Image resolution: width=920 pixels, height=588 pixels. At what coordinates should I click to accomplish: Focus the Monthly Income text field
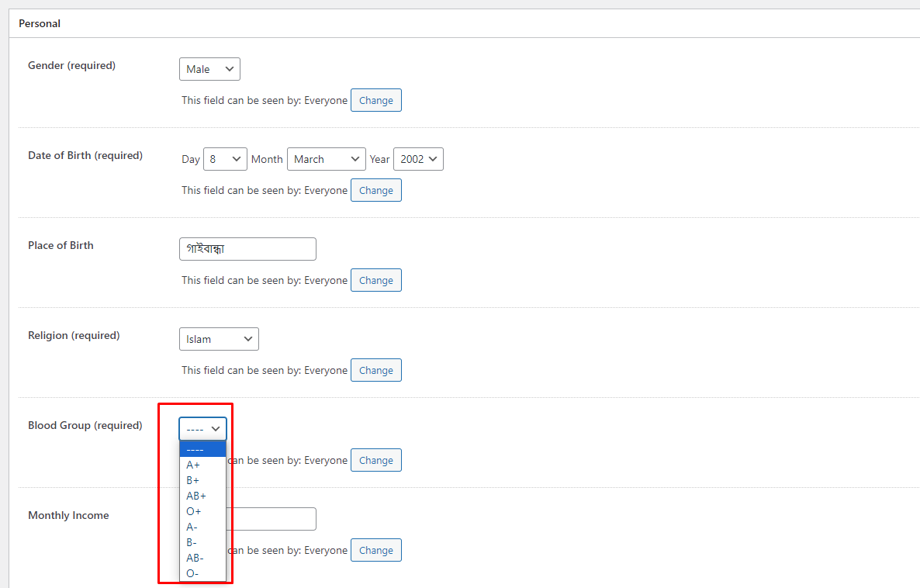(x=271, y=519)
